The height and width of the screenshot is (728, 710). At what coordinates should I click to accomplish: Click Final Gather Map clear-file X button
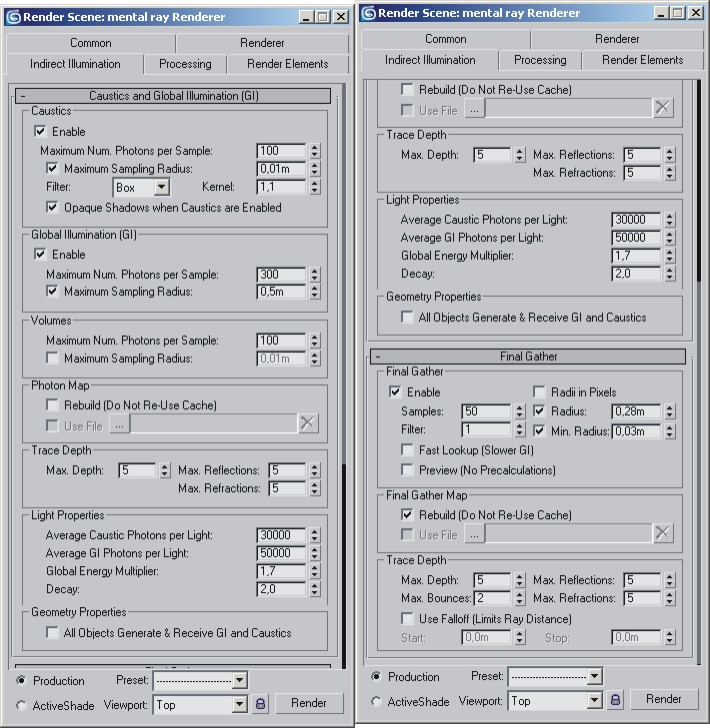pos(663,533)
